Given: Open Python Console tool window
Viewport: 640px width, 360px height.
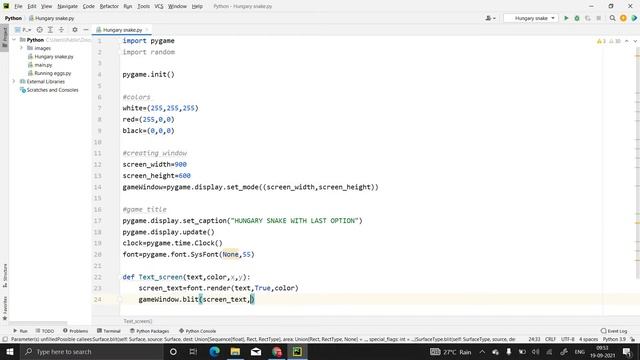Looking at the screenshot, I should coord(198,331).
